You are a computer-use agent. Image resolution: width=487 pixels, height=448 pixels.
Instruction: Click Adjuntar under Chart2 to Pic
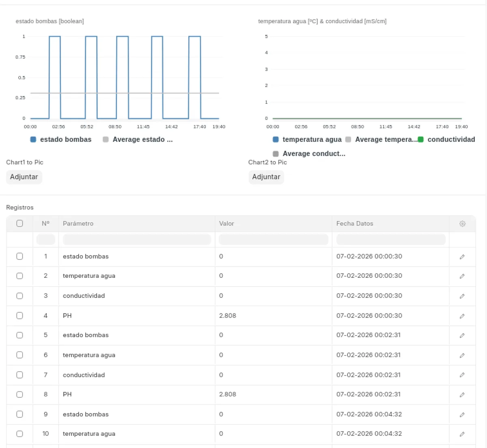(x=266, y=177)
